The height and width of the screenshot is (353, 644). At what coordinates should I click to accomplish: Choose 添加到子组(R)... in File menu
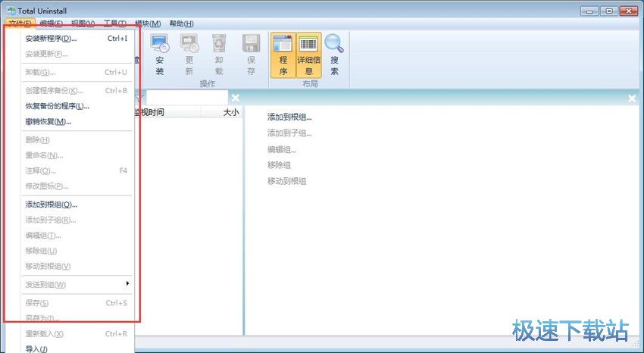point(77,220)
